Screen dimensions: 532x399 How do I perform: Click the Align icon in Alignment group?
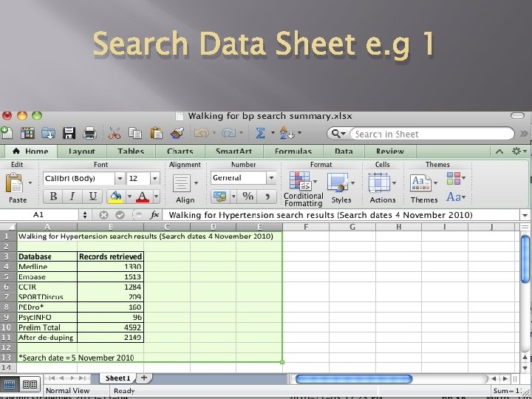(x=182, y=183)
